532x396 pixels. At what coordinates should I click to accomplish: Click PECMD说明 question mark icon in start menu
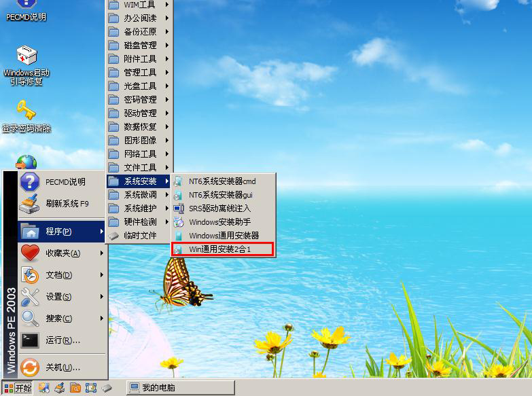click(30, 181)
